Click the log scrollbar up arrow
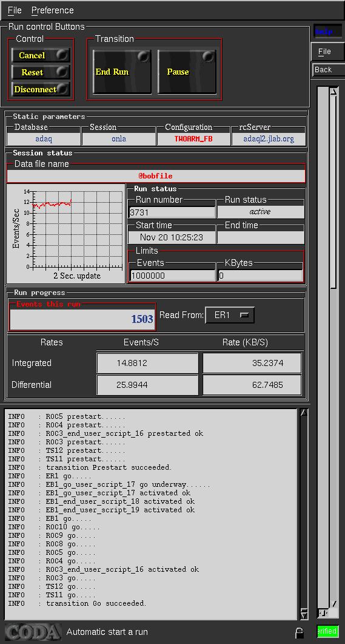The width and height of the screenshot is (345, 644). tap(304, 413)
